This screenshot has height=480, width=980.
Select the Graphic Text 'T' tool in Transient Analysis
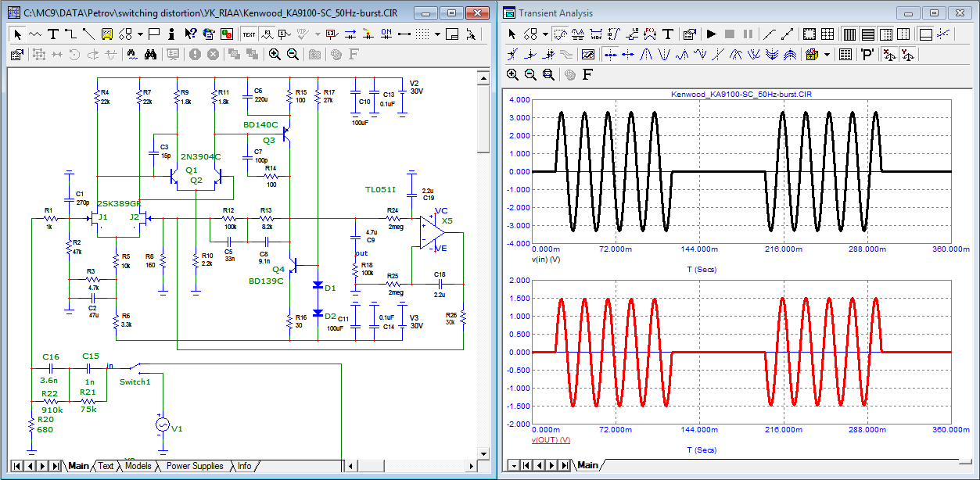pos(668,34)
